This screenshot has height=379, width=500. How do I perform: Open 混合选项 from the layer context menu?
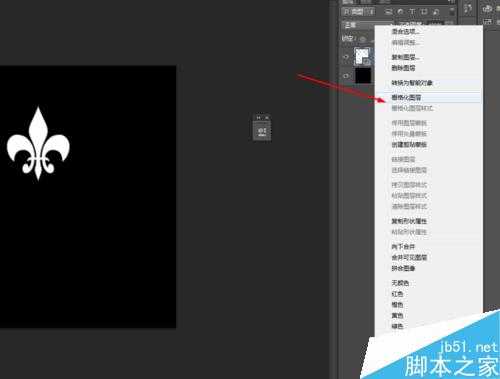click(405, 32)
